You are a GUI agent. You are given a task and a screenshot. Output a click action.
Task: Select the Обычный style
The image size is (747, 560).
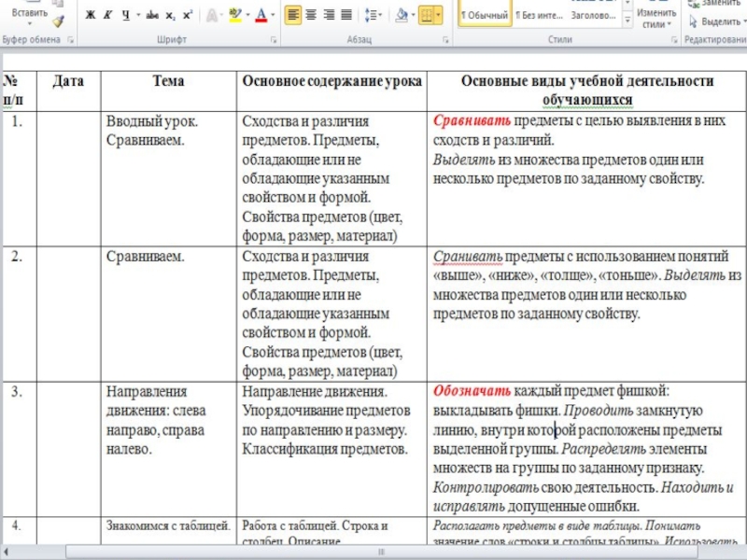click(486, 15)
